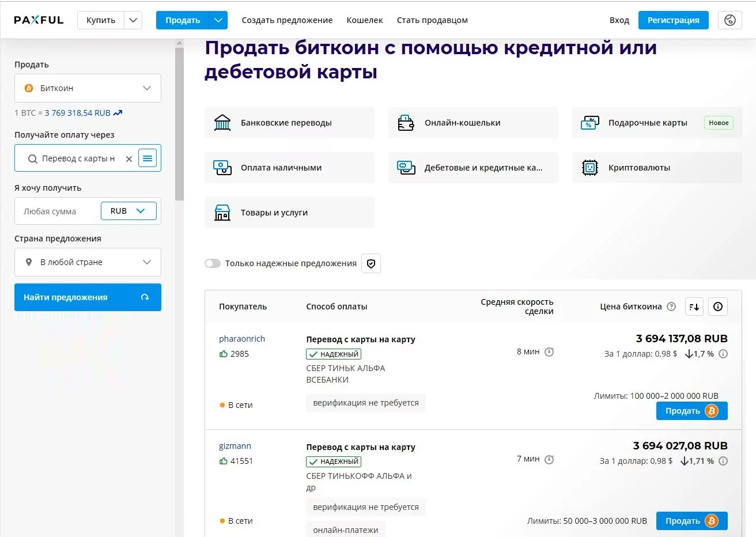756x537 pixels.
Task: Select Оплата наличными category
Action: [x=289, y=168]
